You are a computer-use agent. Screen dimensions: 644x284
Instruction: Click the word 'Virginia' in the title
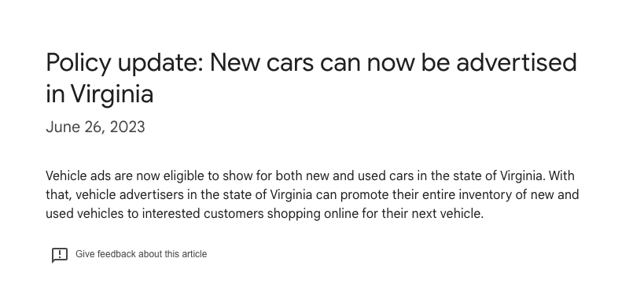click(x=112, y=94)
